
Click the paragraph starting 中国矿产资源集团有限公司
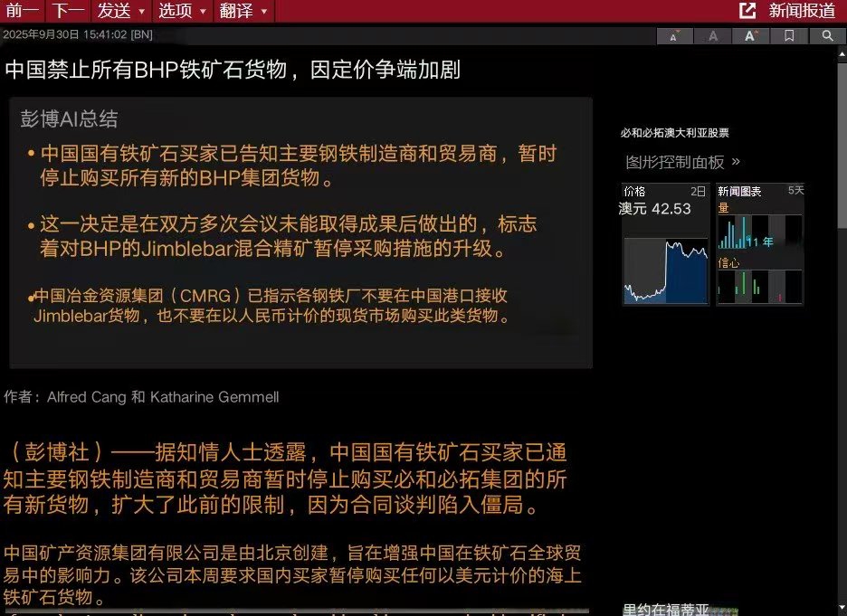pyautogui.click(x=292, y=575)
